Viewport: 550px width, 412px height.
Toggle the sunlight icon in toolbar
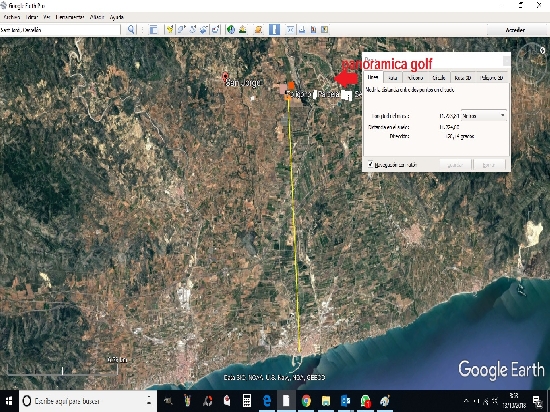coord(242,30)
